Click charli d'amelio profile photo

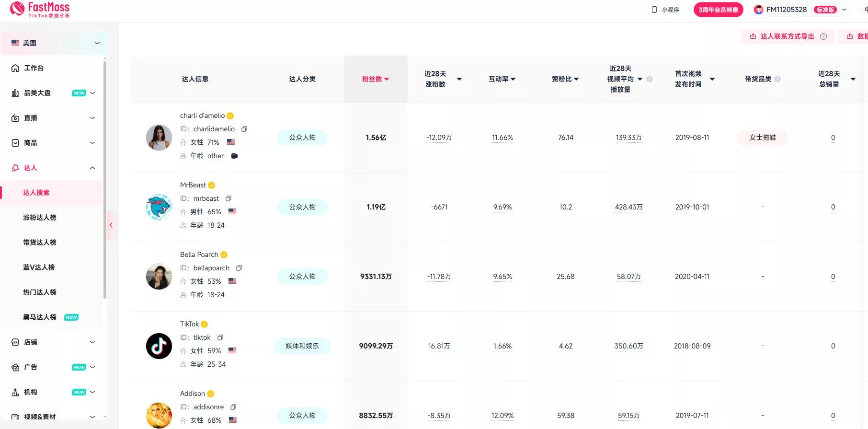tap(159, 138)
